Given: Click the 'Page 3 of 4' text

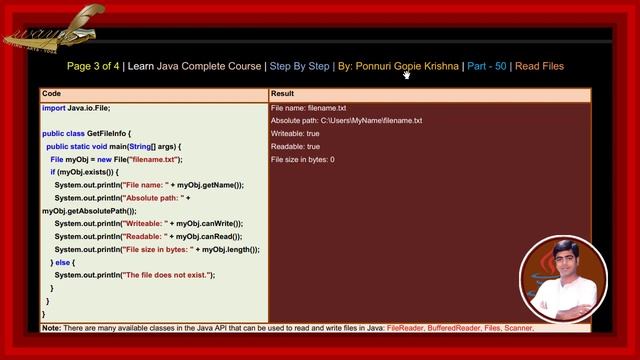Looking at the screenshot, I should [x=93, y=66].
